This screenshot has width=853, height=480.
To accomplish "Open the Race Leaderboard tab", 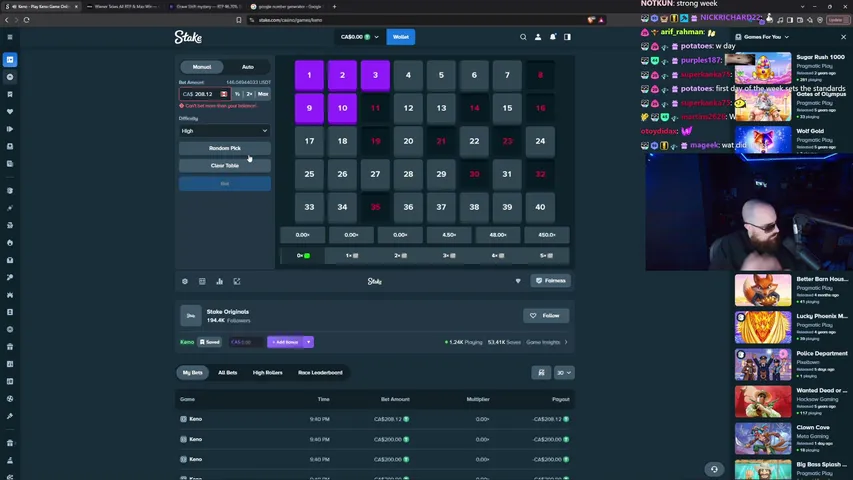I will point(320,373).
